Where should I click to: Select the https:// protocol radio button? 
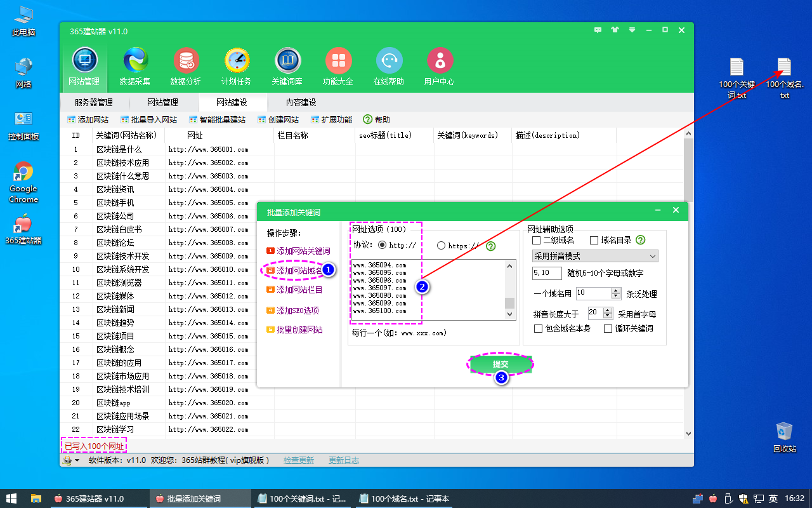(441, 245)
